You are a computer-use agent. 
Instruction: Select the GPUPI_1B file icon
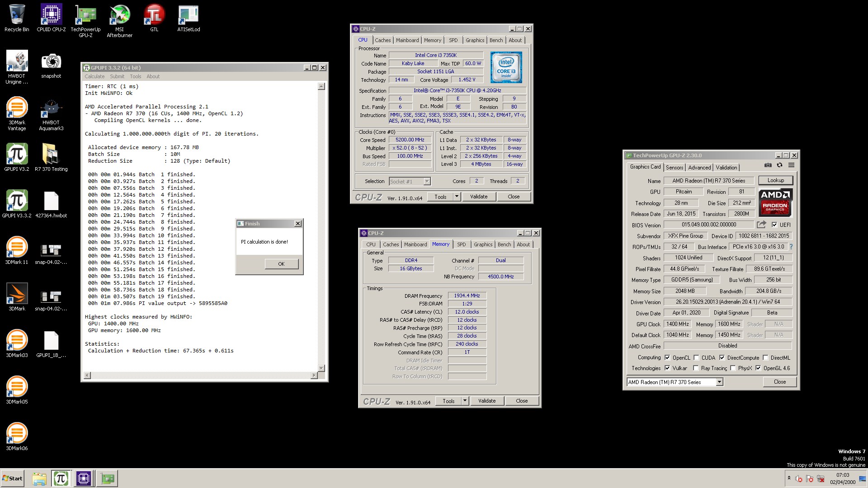tap(51, 344)
